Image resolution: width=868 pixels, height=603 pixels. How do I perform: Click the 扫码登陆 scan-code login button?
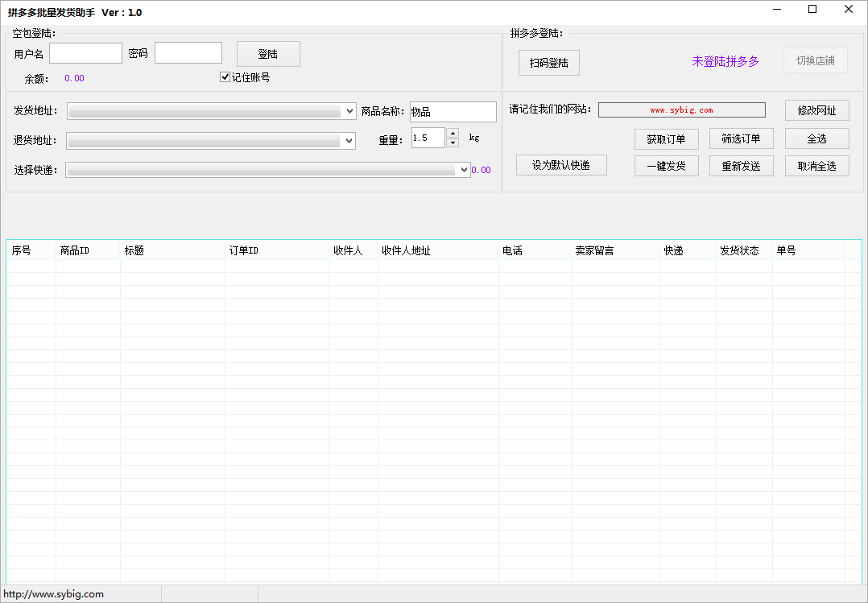(548, 62)
